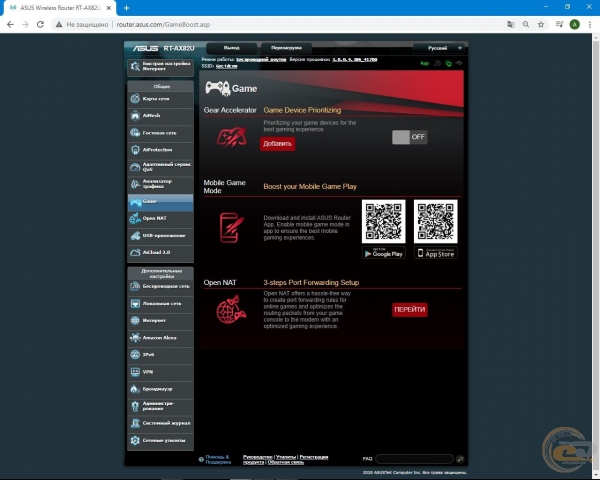600x480 pixels.
Task: Open the Firewall (Брандмауэр) sidebar item
Action: [x=160, y=389]
